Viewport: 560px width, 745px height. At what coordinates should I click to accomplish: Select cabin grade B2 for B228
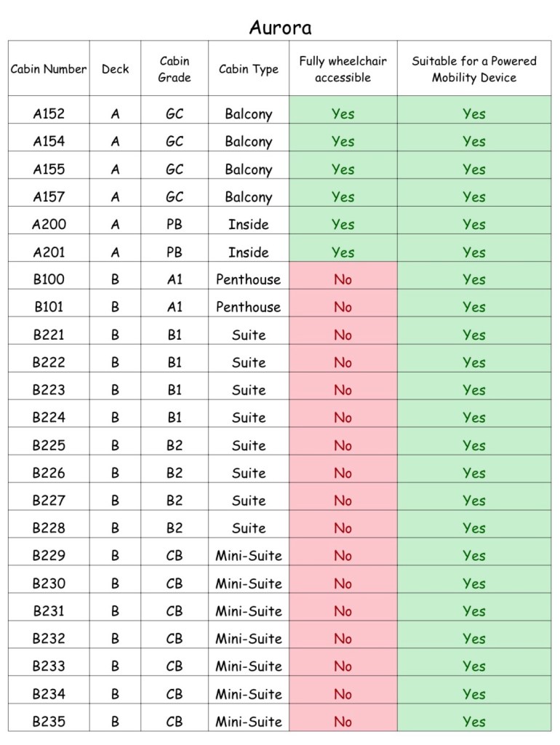click(x=175, y=528)
